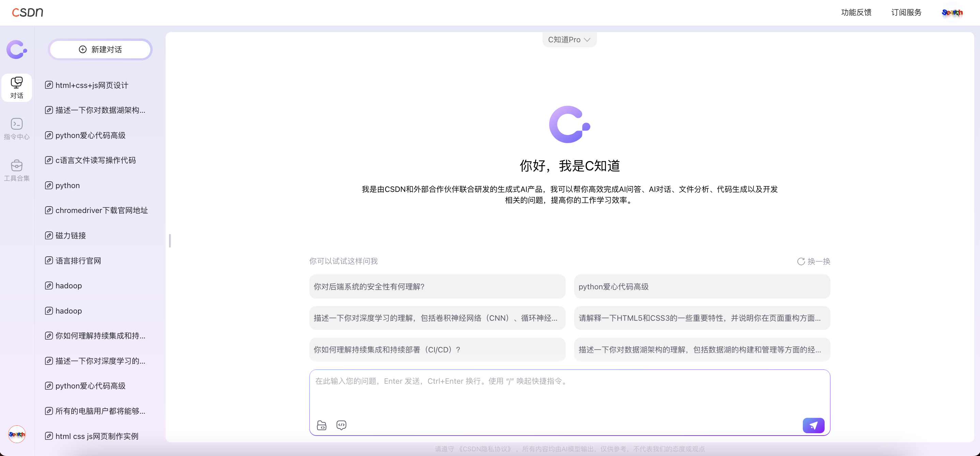The height and width of the screenshot is (456, 980).
Task: Switch to the 对话 chat tab
Action: [x=16, y=88]
